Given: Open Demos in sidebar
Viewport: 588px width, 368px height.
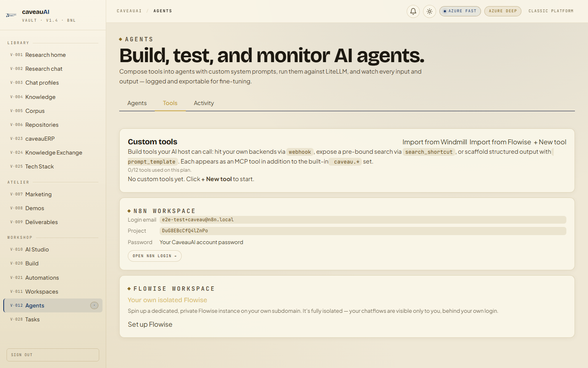Looking at the screenshot, I should coord(53,208).
